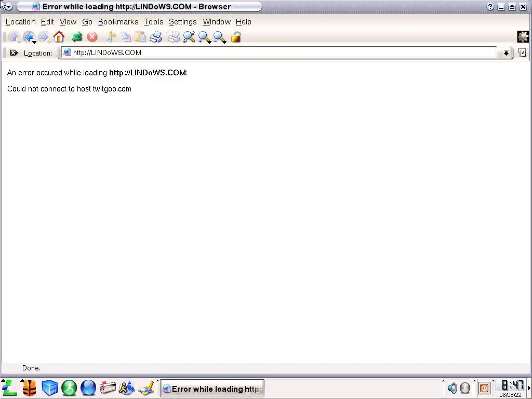Open the Location menu
This screenshot has height=399, width=532.
click(21, 22)
